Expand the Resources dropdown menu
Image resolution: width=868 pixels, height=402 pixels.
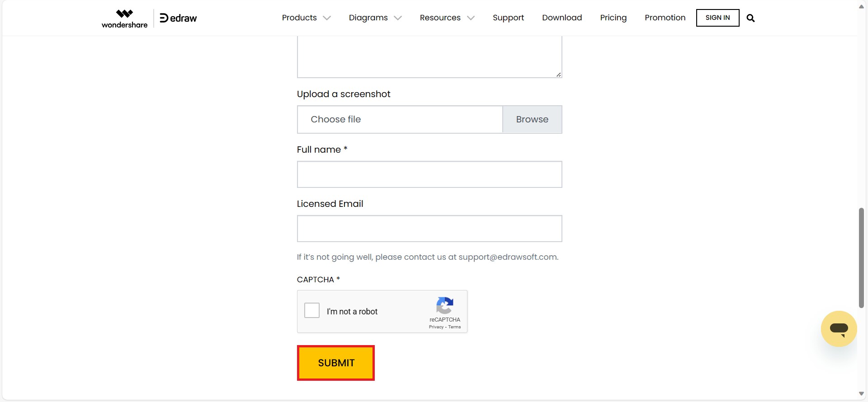[447, 18]
